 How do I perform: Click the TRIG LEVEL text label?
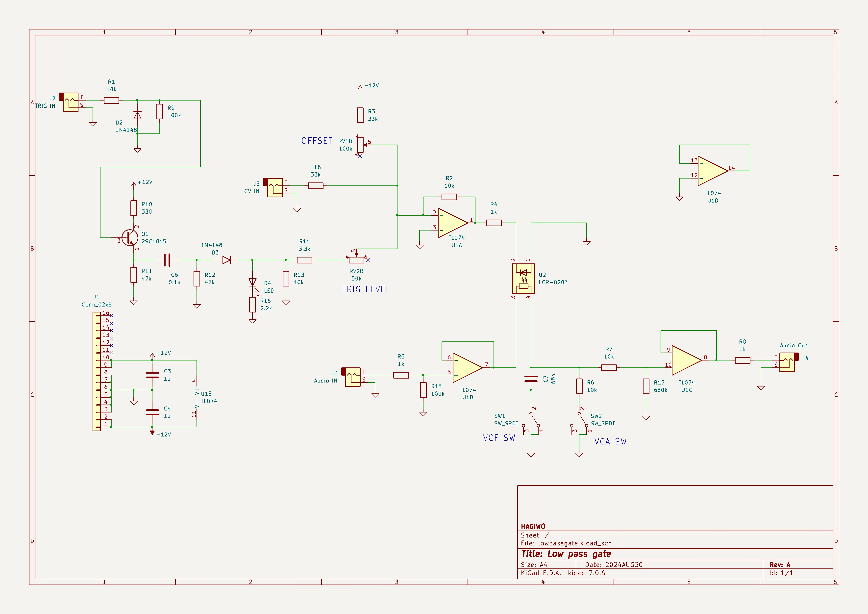[x=366, y=289]
